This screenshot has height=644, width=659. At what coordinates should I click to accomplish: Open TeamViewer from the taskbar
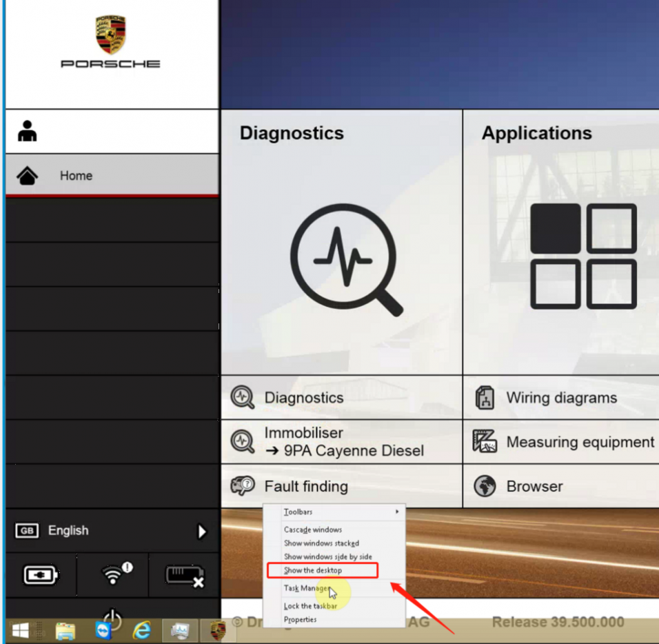tap(103, 630)
